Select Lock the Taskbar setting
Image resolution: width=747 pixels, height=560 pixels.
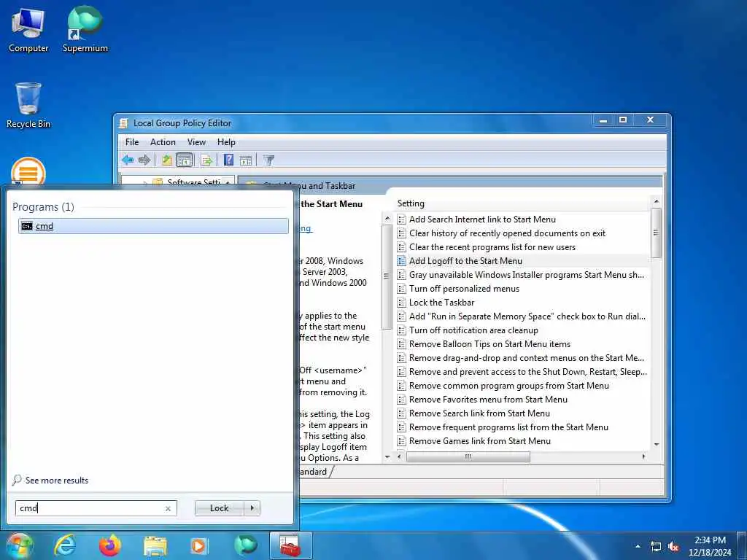pos(441,303)
